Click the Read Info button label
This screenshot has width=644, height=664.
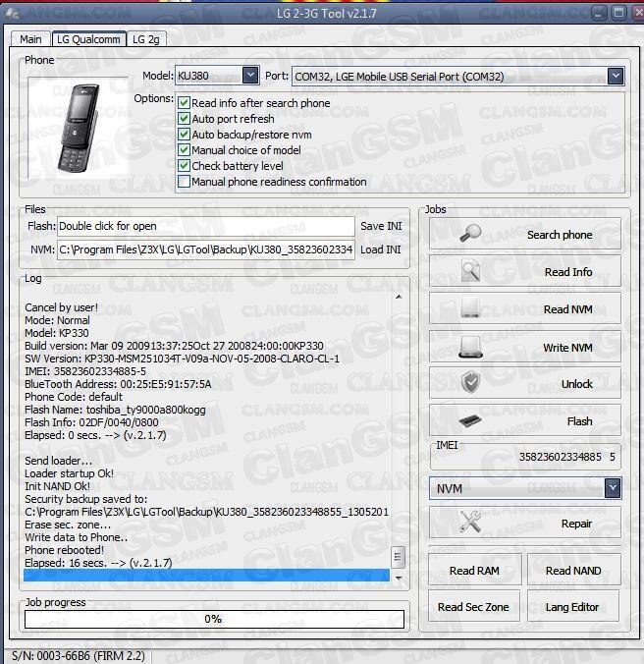click(x=568, y=272)
